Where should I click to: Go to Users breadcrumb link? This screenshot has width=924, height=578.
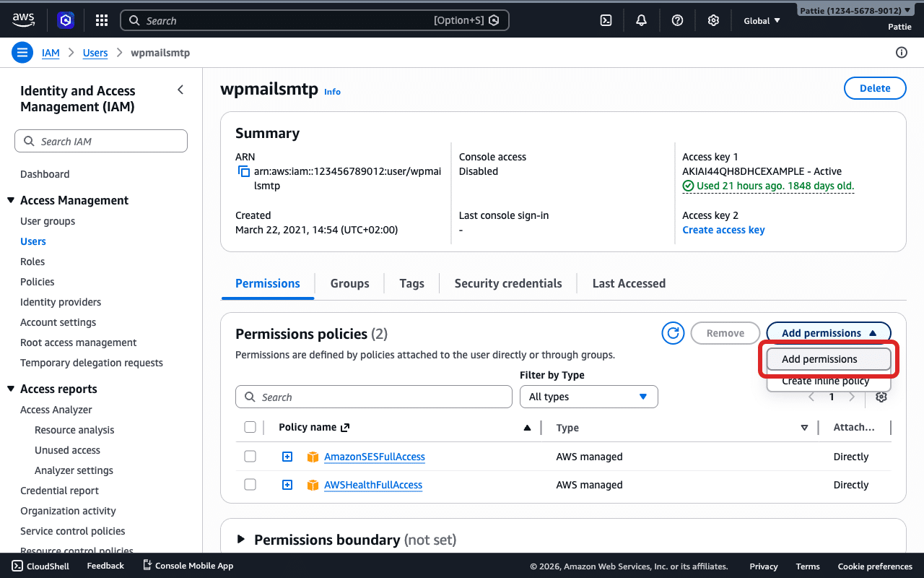point(95,53)
